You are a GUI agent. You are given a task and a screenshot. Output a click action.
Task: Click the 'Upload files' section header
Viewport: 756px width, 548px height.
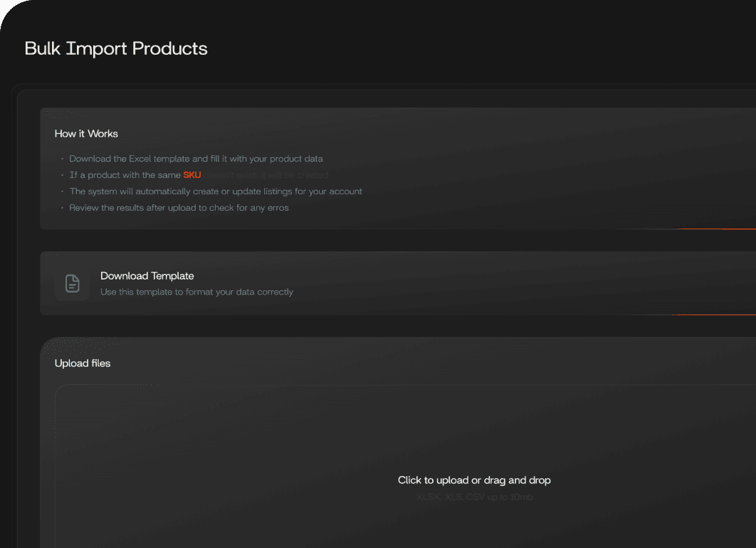pos(82,363)
